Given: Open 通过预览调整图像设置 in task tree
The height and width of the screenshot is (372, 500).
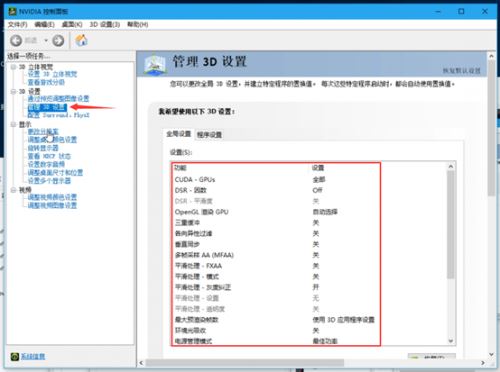Looking at the screenshot, I should 58,99.
